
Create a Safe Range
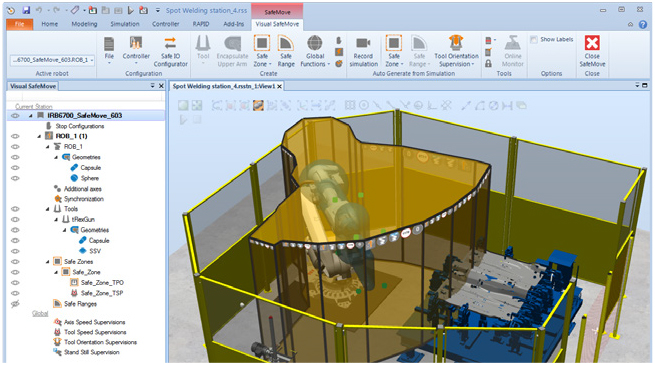pos(286,51)
